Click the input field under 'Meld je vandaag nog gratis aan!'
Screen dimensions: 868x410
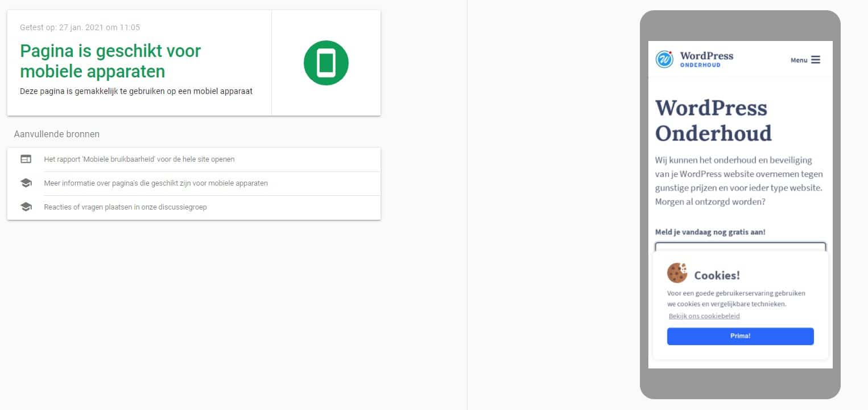[x=740, y=247]
